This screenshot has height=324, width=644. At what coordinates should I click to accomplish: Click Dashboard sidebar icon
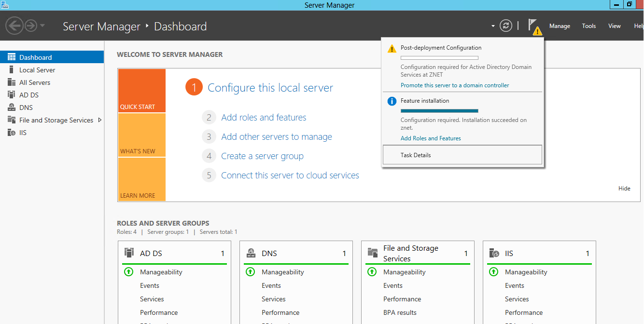12,57
